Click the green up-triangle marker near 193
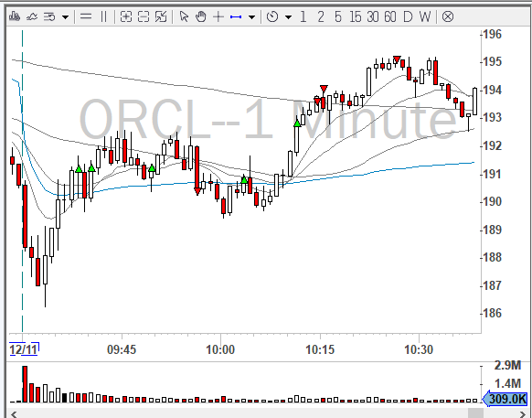The height and width of the screenshot is (418, 532). 297,123
